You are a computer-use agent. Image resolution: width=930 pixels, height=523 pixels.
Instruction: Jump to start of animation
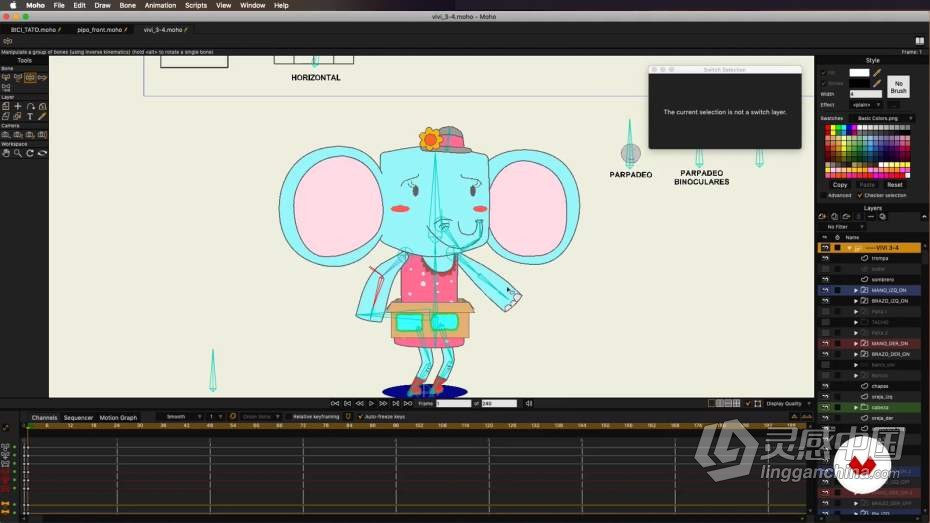tap(335, 403)
